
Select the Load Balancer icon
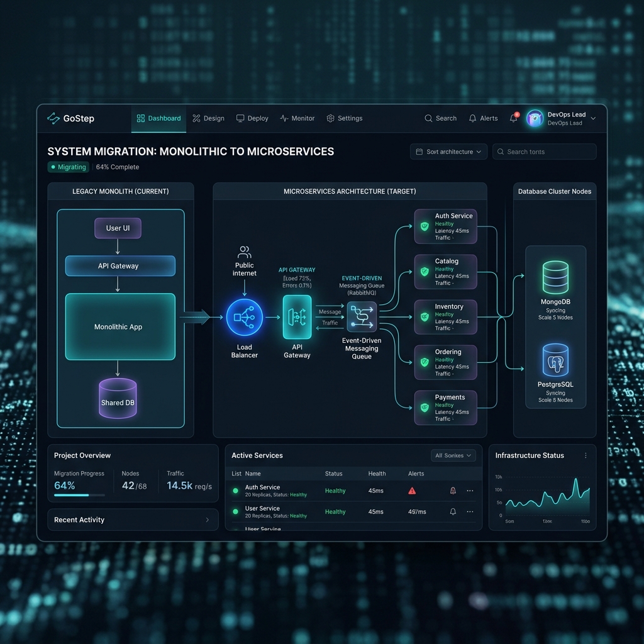click(245, 317)
